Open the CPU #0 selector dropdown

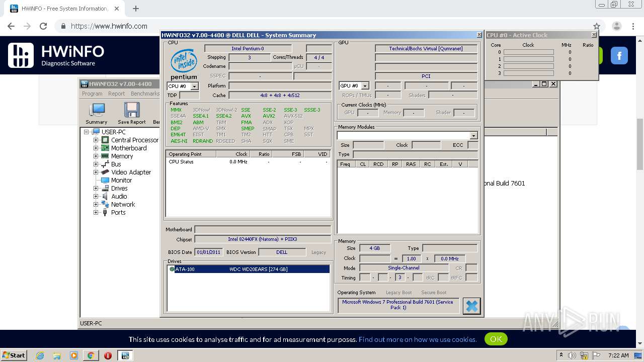point(194,86)
